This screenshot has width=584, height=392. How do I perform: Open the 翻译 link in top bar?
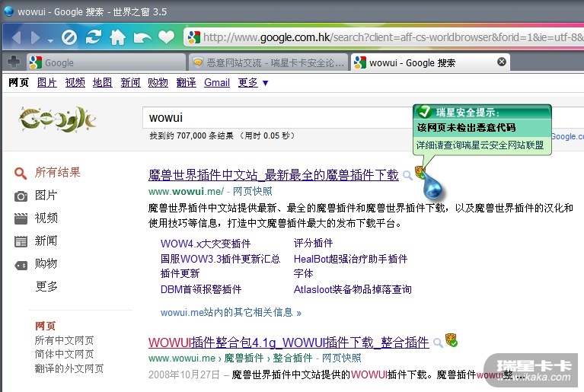point(187,82)
